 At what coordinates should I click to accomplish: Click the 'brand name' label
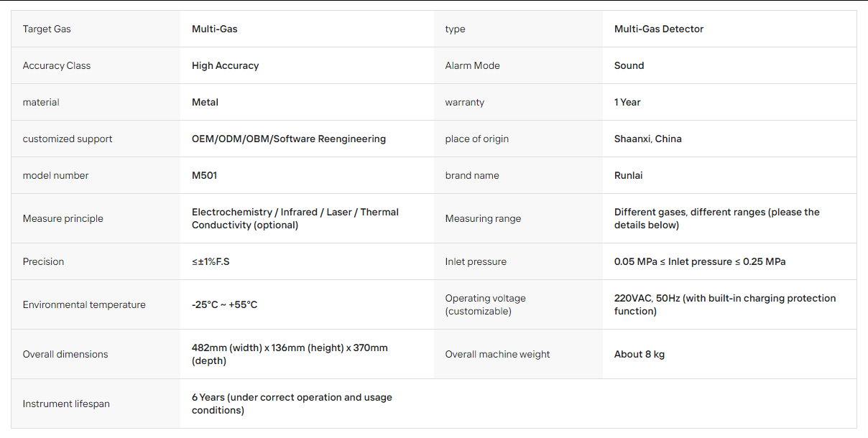click(x=472, y=175)
